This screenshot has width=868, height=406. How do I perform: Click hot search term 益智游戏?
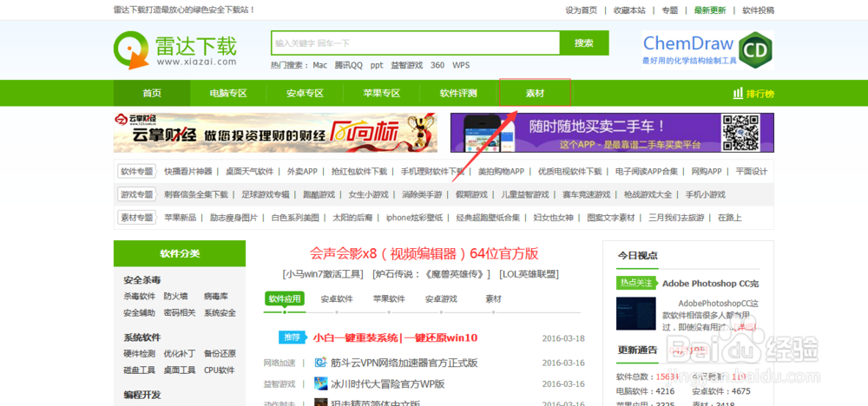point(407,65)
